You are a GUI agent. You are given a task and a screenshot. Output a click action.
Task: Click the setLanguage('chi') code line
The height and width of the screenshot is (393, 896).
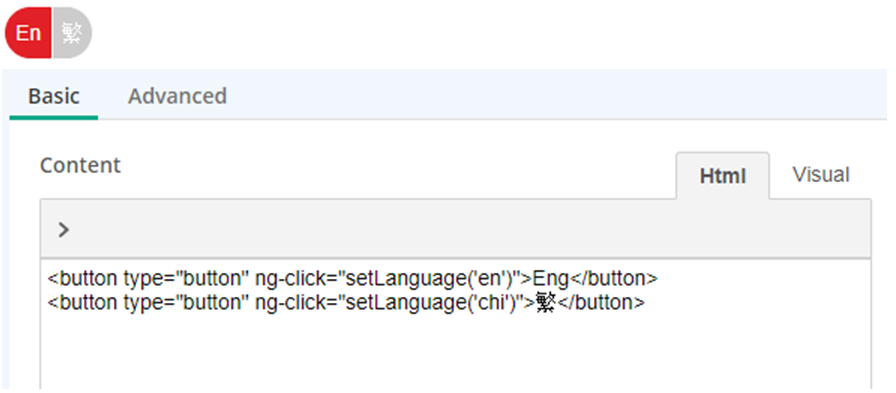(346, 303)
